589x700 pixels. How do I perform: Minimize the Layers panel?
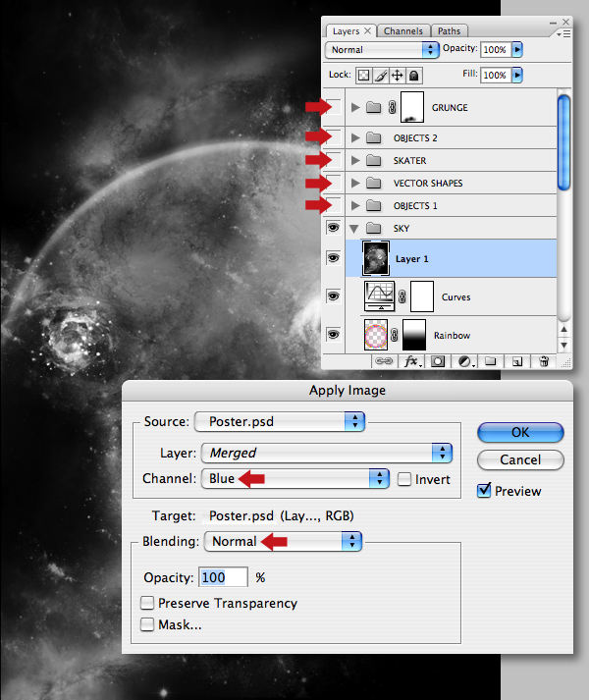point(553,23)
